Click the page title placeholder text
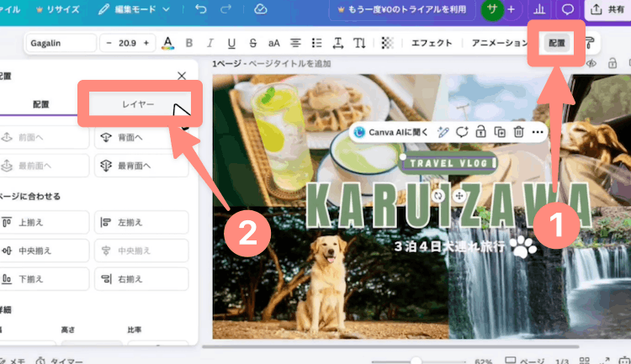Viewport: 631px width, 364px height. [289, 64]
